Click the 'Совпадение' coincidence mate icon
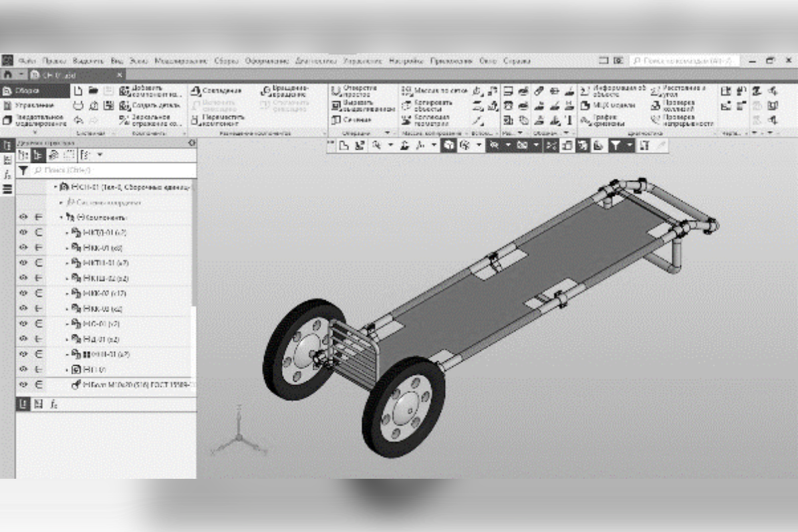The width and height of the screenshot is (798, 532). [196, 90]
